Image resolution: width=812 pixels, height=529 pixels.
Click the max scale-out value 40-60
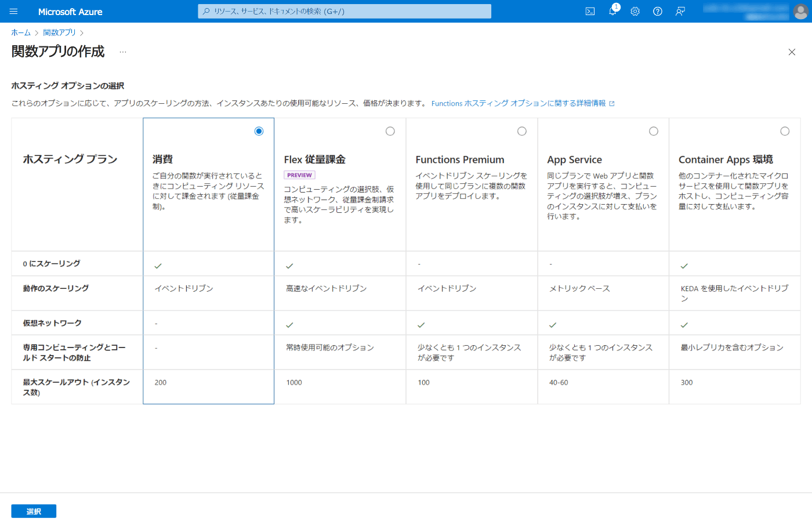(x=559, y=383)
